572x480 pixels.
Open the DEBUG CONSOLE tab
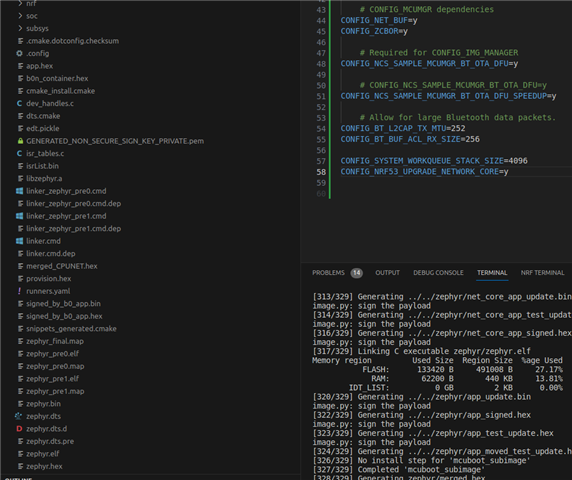(x=438, y=273)
